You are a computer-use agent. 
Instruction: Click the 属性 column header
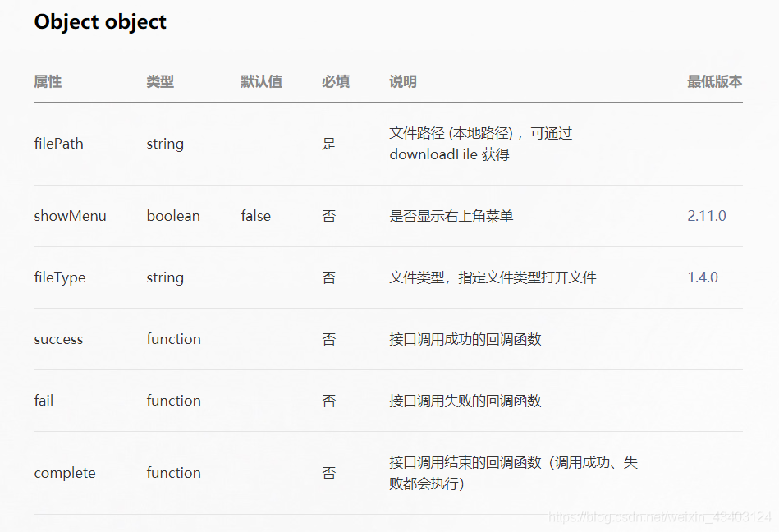click(47, 82)
